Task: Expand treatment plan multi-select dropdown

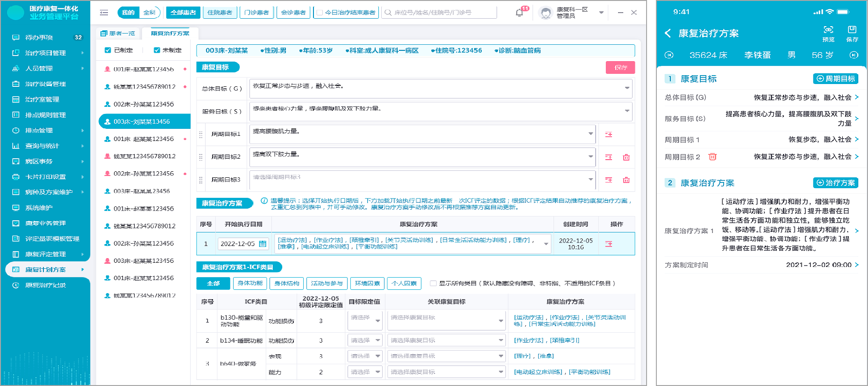Action: [x=546, y=244]
